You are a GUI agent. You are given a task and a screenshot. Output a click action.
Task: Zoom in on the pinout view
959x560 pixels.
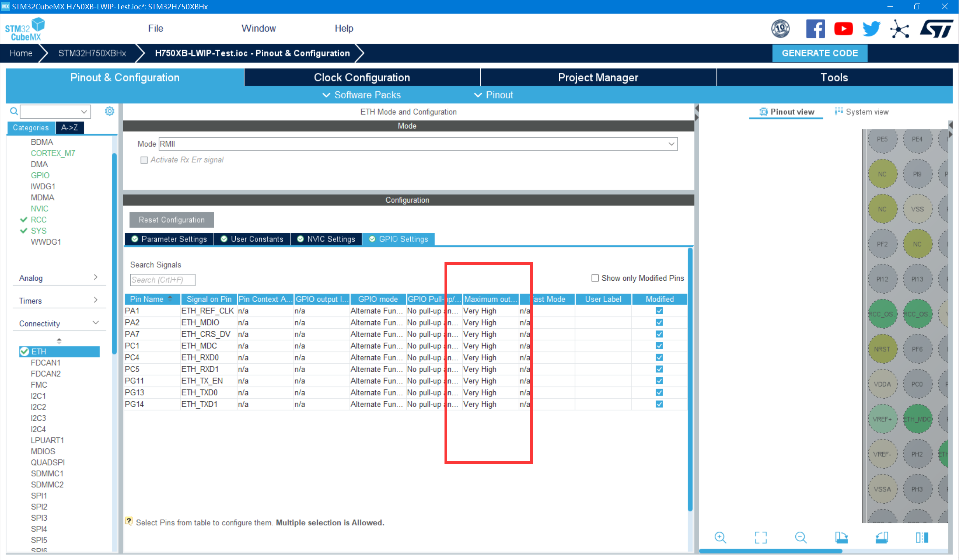click(720, 537)
